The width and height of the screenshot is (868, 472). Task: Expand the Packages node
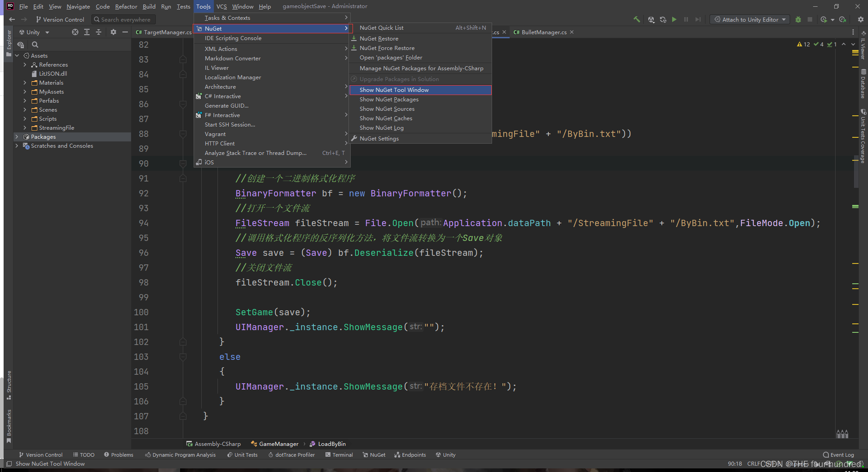pyautogui.click(x=17, y=137)
